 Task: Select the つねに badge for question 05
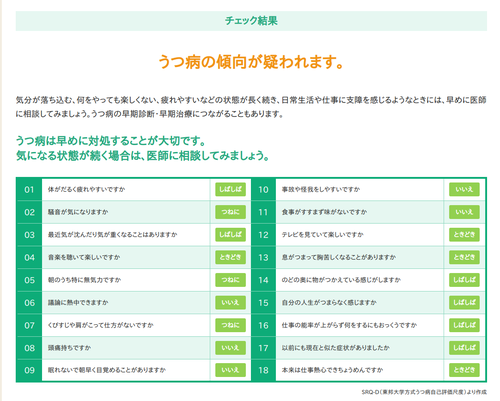[x=230, y=280]
